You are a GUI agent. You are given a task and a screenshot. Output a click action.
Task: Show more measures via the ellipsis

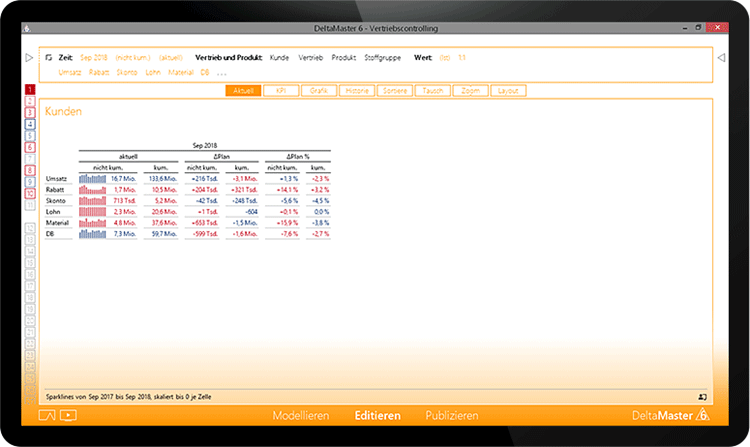pos(221,74)
